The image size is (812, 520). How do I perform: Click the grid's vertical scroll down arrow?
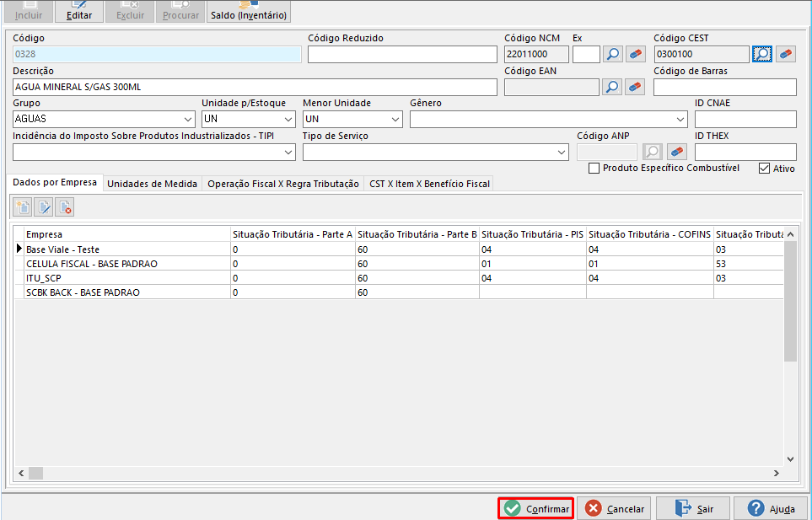coord(790,459)
